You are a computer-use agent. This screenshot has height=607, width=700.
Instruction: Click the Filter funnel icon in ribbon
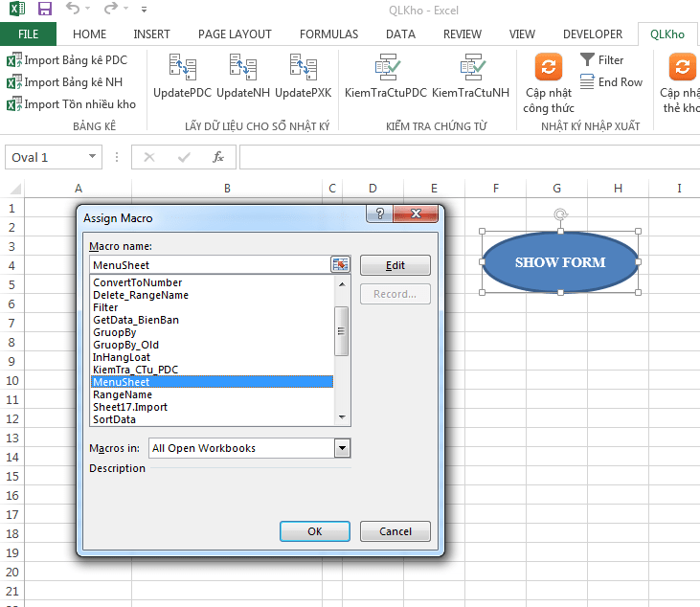(x=588, y=60)
